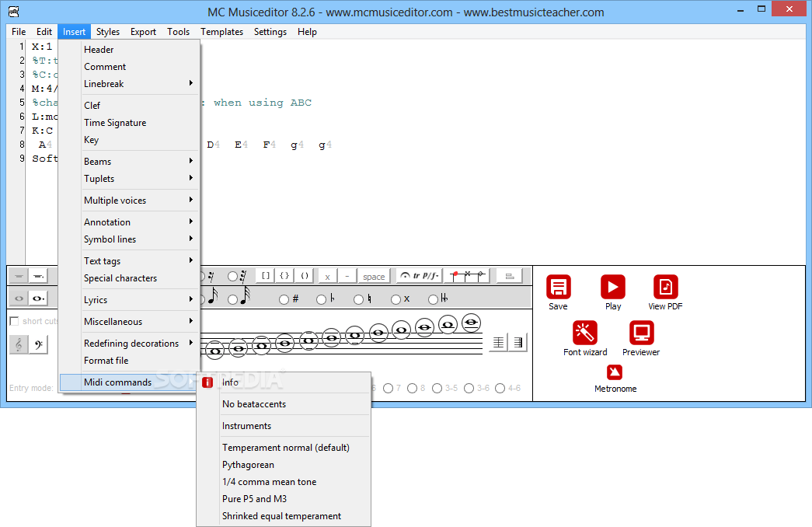This screenshot has width=812, height=527.
Task: Select the double sharp x radio button
Action: click(396, 299)
